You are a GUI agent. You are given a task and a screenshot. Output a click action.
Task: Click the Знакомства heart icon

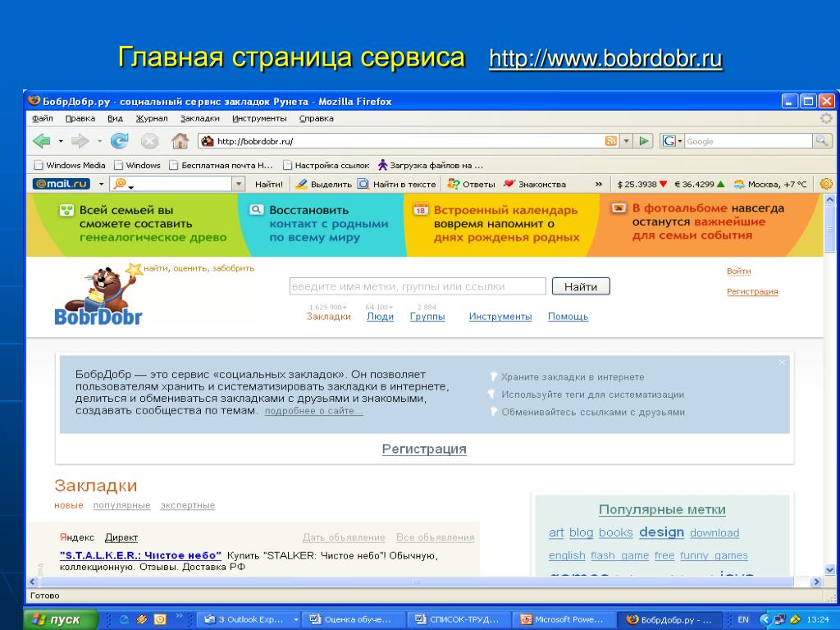pyautogui.click(x=509, y=184)
